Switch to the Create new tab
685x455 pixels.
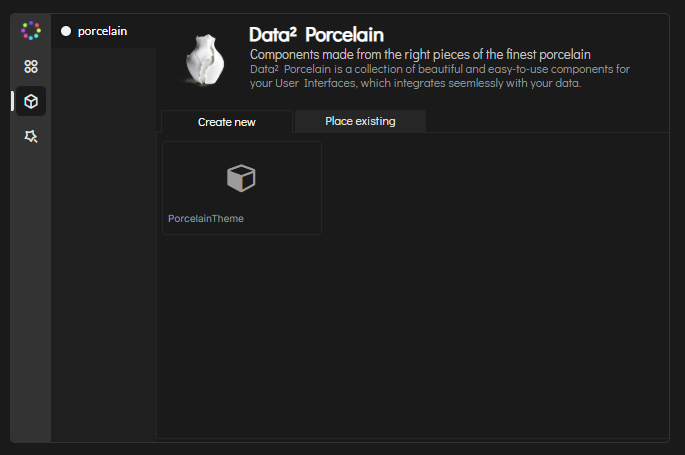(x=227, y=122)
